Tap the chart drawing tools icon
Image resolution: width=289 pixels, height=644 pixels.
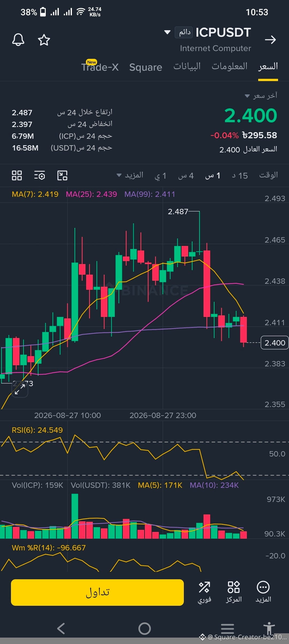[62, 175]
